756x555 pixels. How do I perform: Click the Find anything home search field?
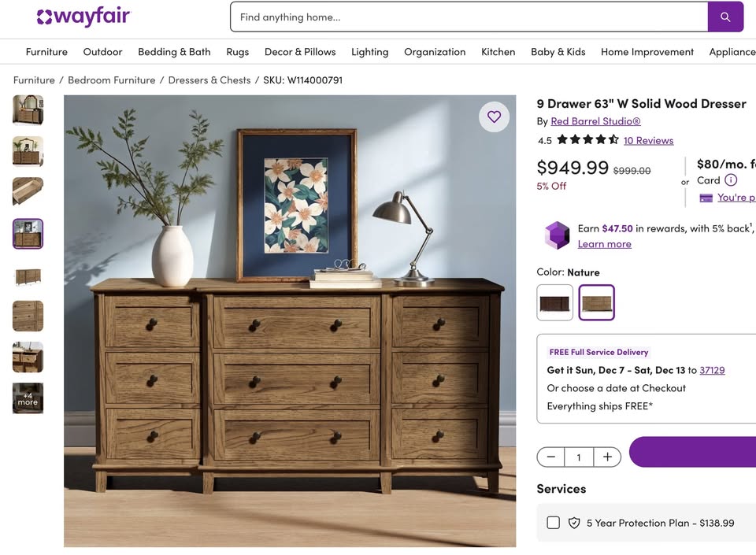point(469,17)
